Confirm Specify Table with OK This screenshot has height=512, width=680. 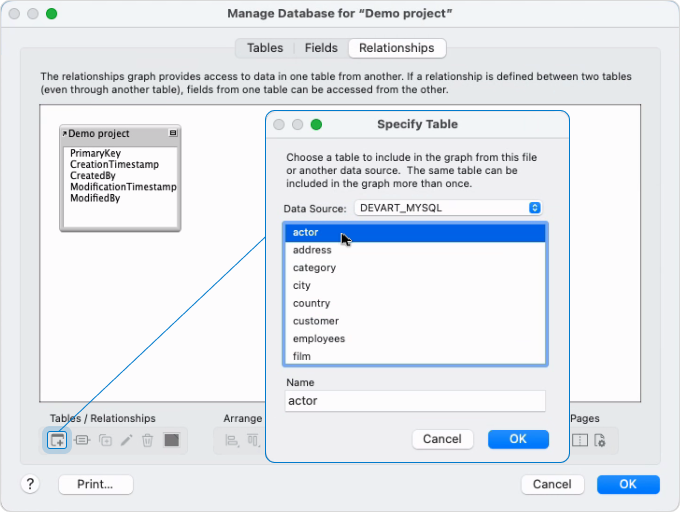tap(518, 439)
